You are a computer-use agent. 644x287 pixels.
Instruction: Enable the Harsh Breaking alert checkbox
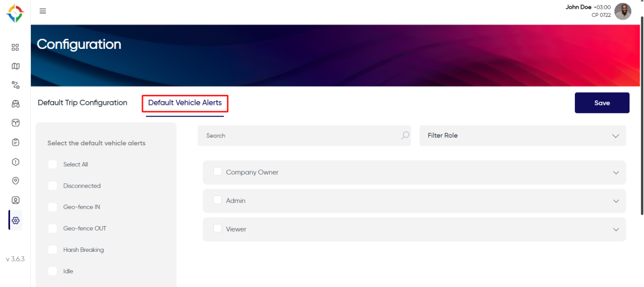(x=53, y=250)
